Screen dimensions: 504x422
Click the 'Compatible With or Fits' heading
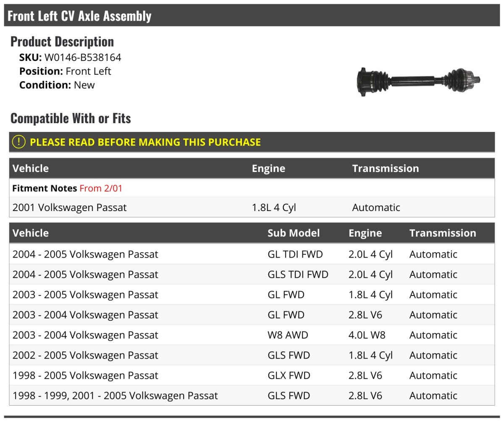click(71, 119)
